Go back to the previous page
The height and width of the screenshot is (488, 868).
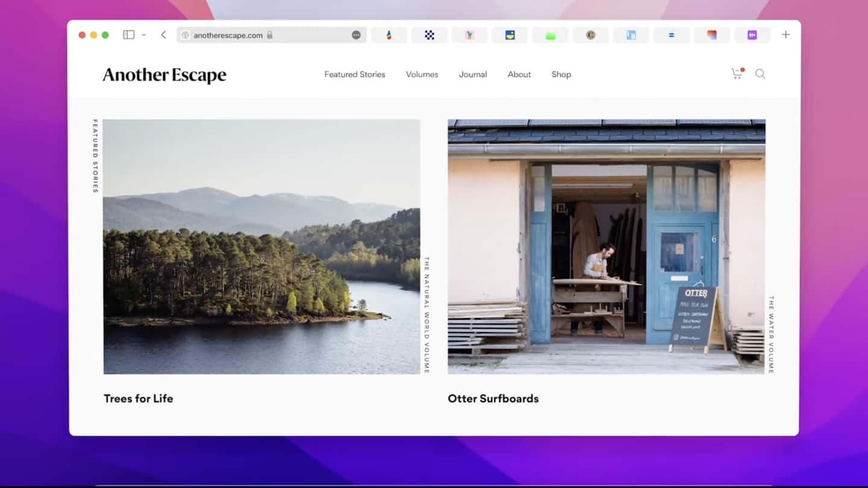pyautogui.click(x=163, y=35)
